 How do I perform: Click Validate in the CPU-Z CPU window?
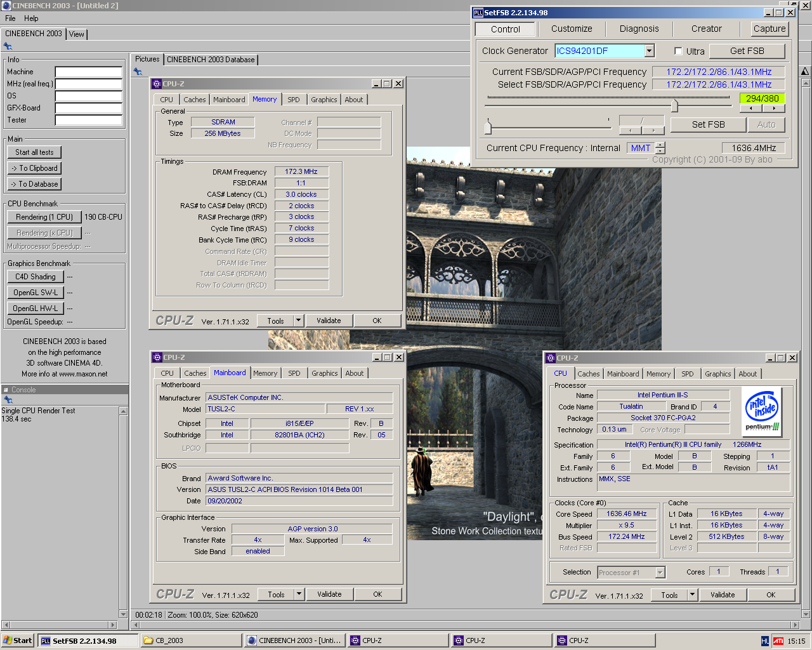click(723, 595)
